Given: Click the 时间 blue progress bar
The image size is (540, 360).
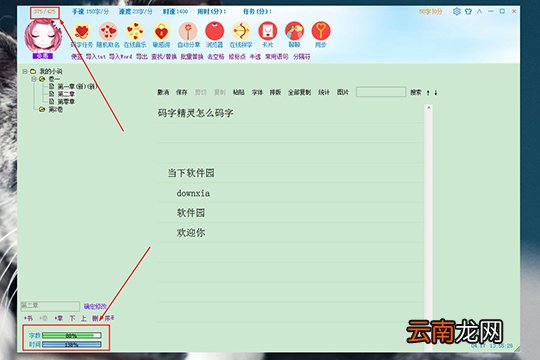Looking at the screenshot, I should click(72, 344).
